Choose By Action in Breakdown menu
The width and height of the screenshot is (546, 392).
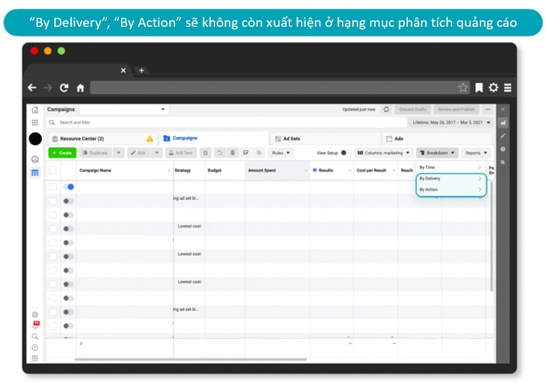(451, 189)
